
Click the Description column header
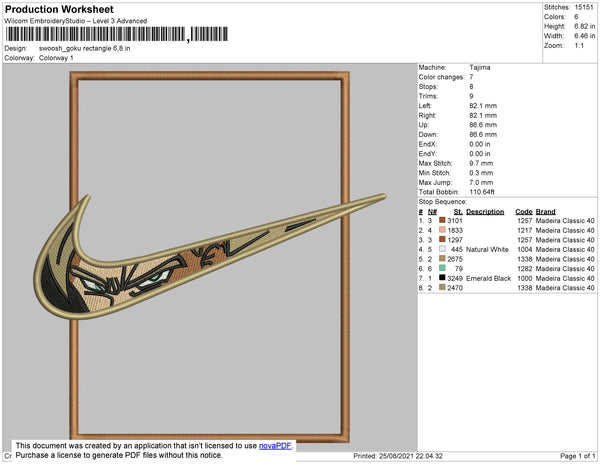point(485,212)
